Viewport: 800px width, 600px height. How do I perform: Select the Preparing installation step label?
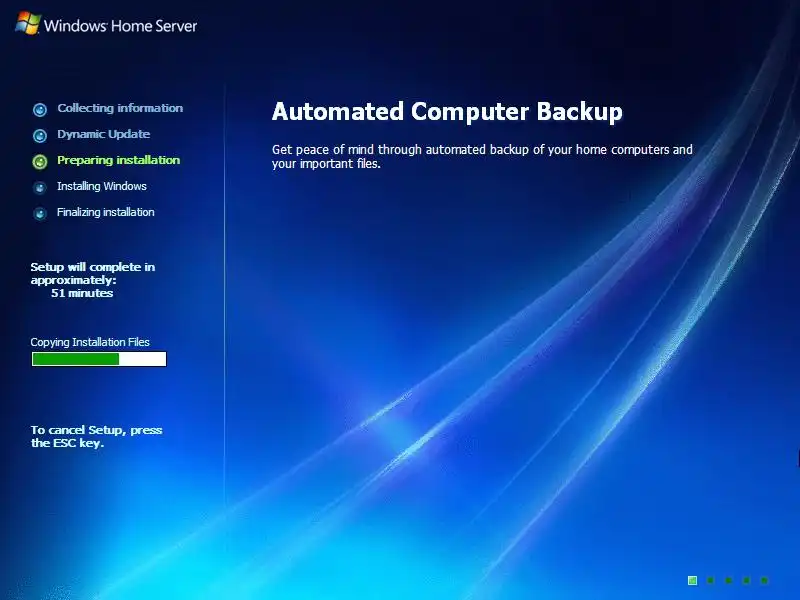click(118, 160)
